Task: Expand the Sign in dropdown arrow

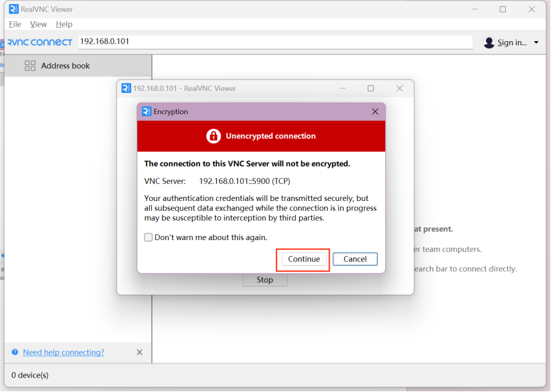Action: point(536,43)
